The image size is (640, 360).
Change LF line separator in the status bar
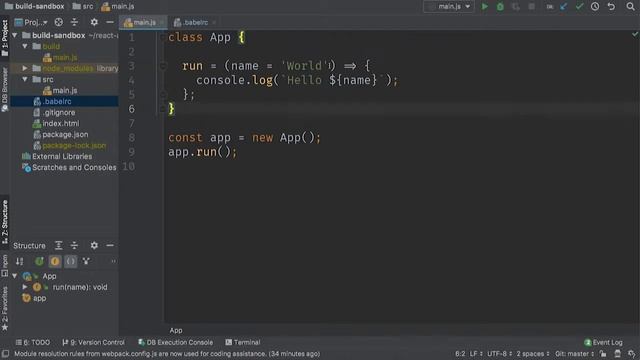476,354
